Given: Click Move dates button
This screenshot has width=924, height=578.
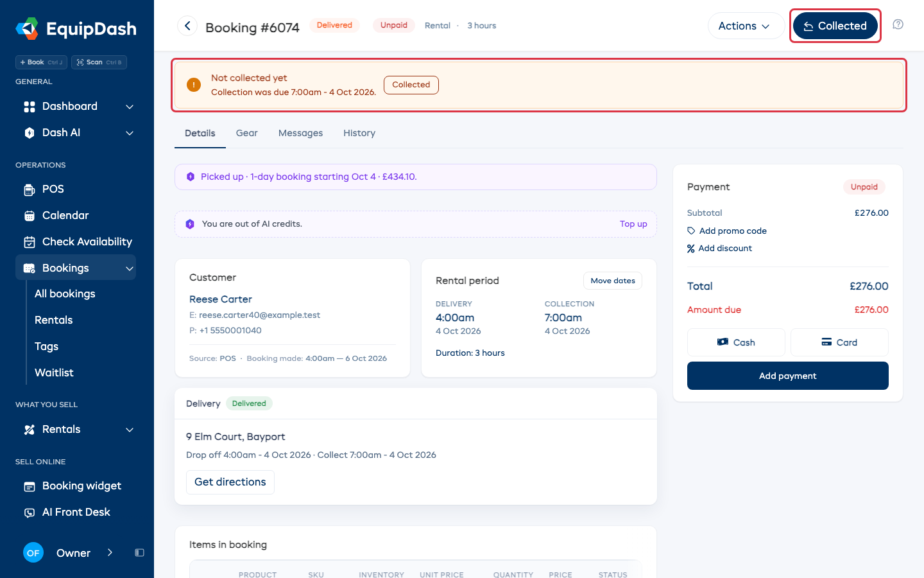Looking at the screenshot, I should pos(613,281).
